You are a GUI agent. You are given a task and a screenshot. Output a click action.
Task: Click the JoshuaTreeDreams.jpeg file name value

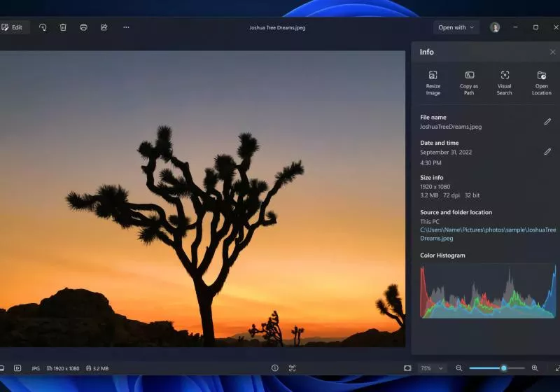pos(451,127)
